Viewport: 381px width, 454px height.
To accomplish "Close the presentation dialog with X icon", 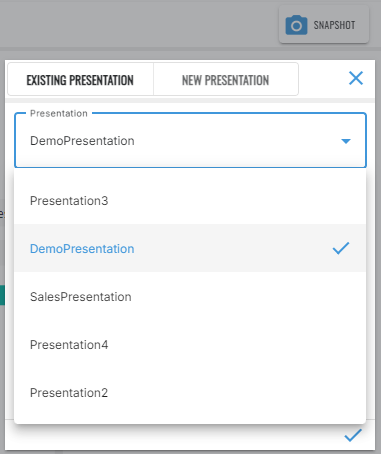I will tap(356, 78).
